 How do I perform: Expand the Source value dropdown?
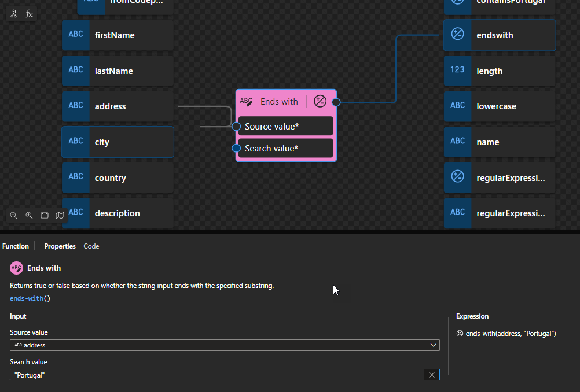[x=434, y=345]
